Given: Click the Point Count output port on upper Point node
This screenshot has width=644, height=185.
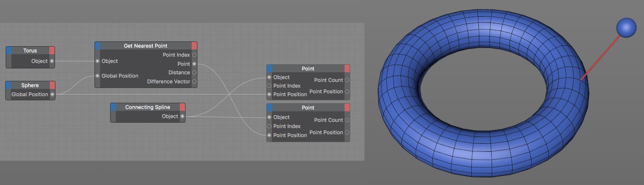Looking at the screenshot, I should pyautogui.click(x=347, y=80).
